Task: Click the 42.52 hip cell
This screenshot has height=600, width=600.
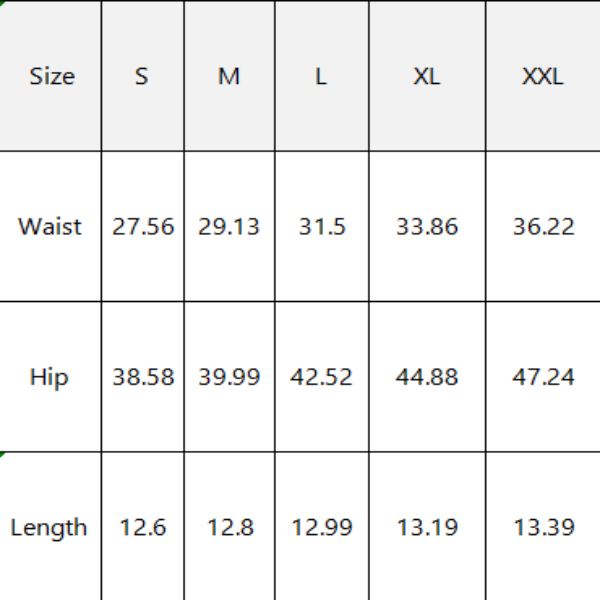Action: point(321,377)
